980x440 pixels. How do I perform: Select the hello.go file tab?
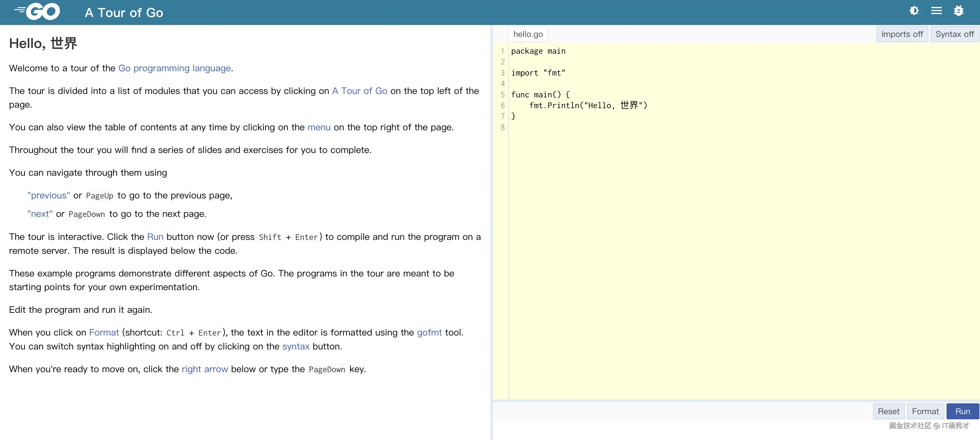[528, 34]
